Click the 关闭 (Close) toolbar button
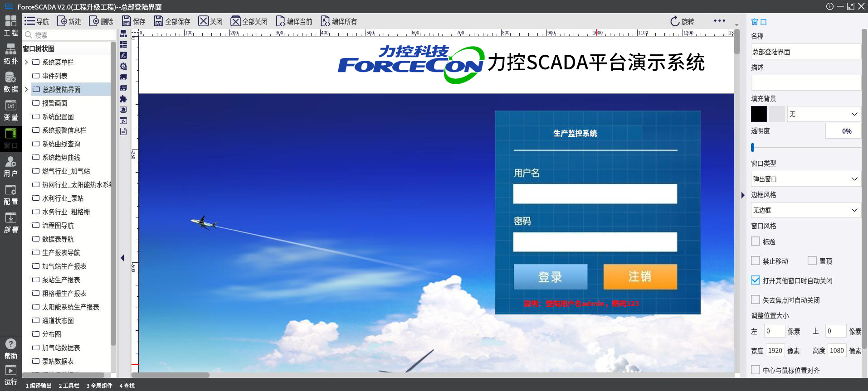 [x=210, y=21]
